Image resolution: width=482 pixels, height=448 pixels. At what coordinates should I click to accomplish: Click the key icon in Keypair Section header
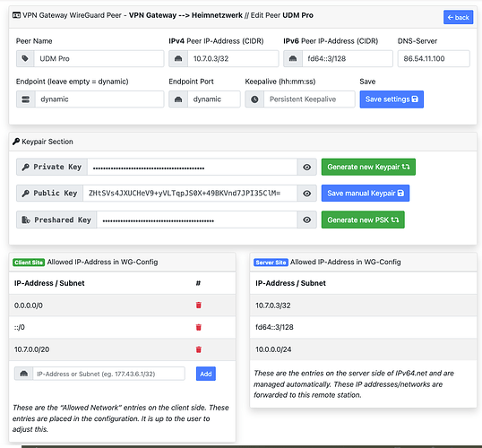coord(16,142)
